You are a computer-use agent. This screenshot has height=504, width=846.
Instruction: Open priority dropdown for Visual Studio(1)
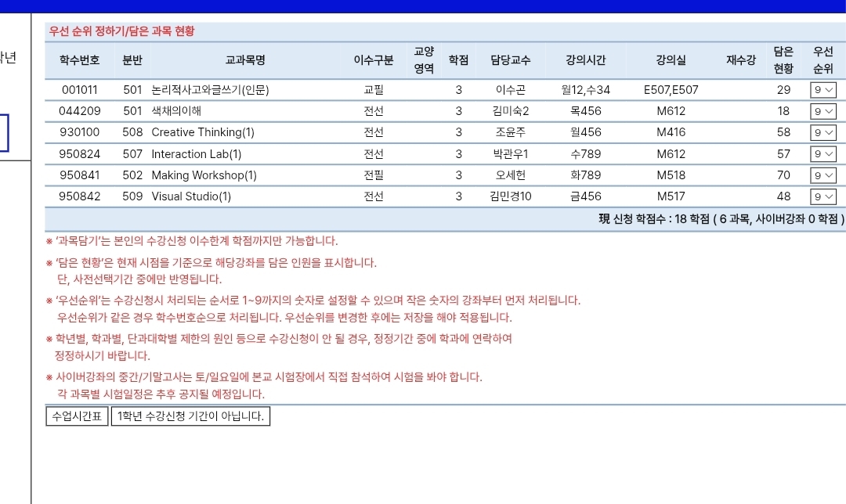823,196
